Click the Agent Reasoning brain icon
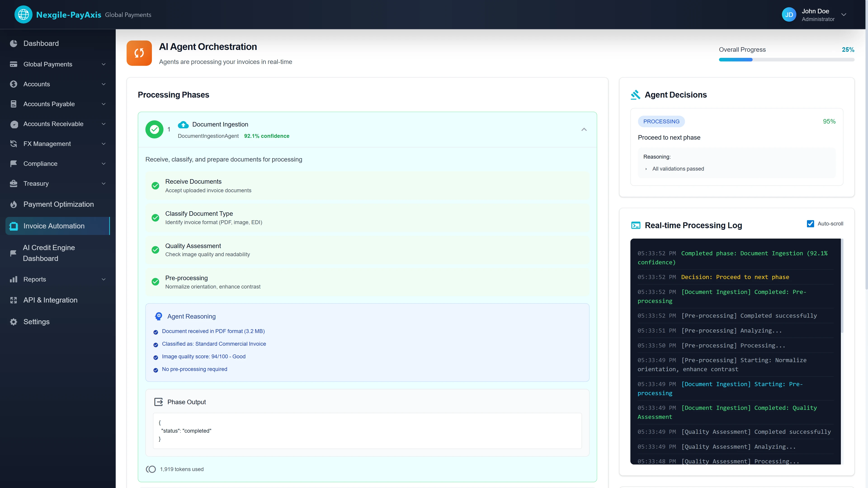The width and height of the screenshot is (868, 488). pos(158,316)
